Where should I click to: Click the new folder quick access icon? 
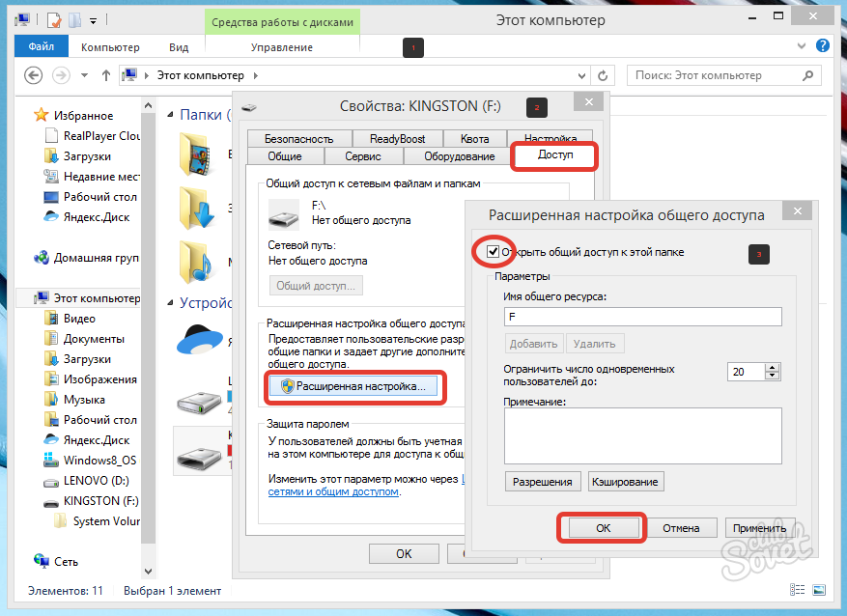(75, 20)
